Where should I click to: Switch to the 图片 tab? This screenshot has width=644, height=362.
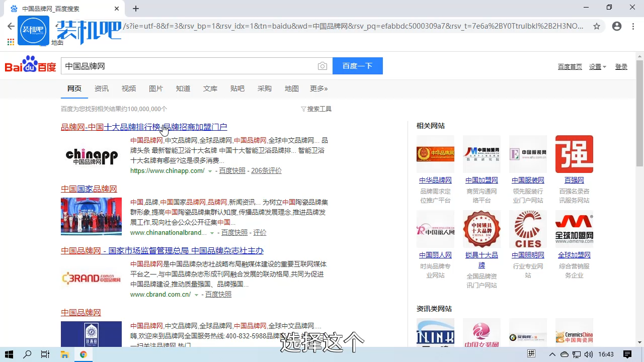pyautogui.click(x=156, y=88)
